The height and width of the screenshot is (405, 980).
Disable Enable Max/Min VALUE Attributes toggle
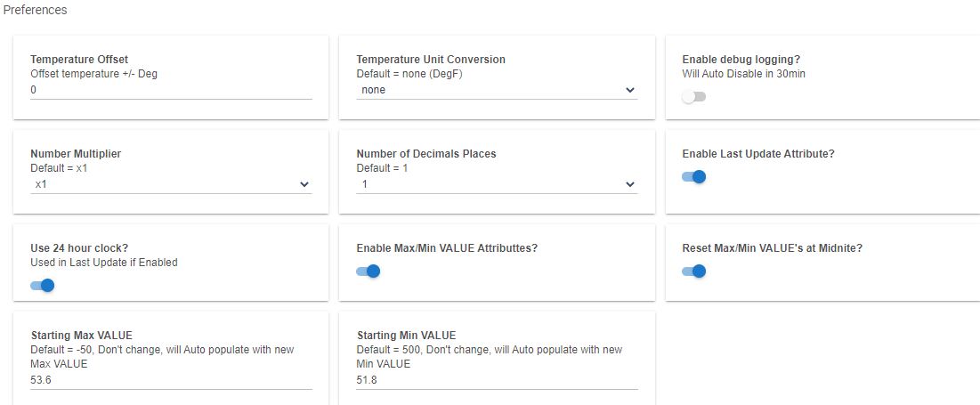point(368,271)
